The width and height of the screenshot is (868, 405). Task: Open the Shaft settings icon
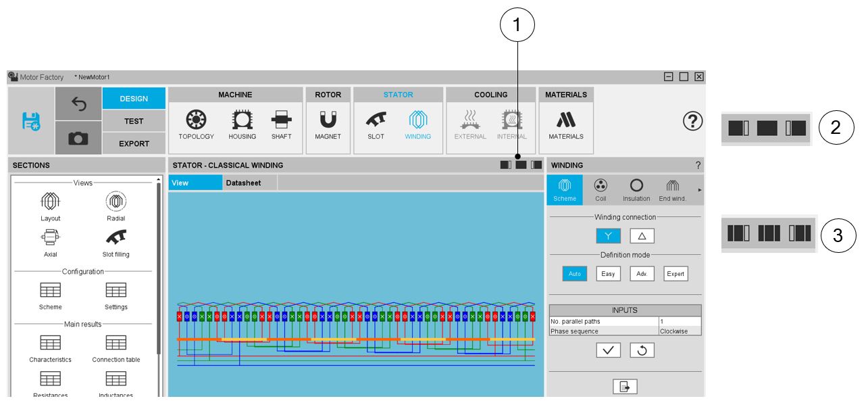coord(282,124)
